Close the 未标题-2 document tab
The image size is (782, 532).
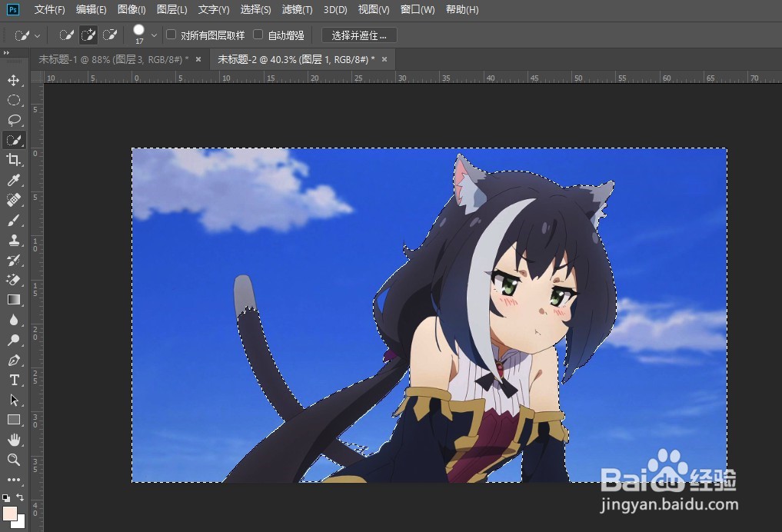click(x=384, y=59)
